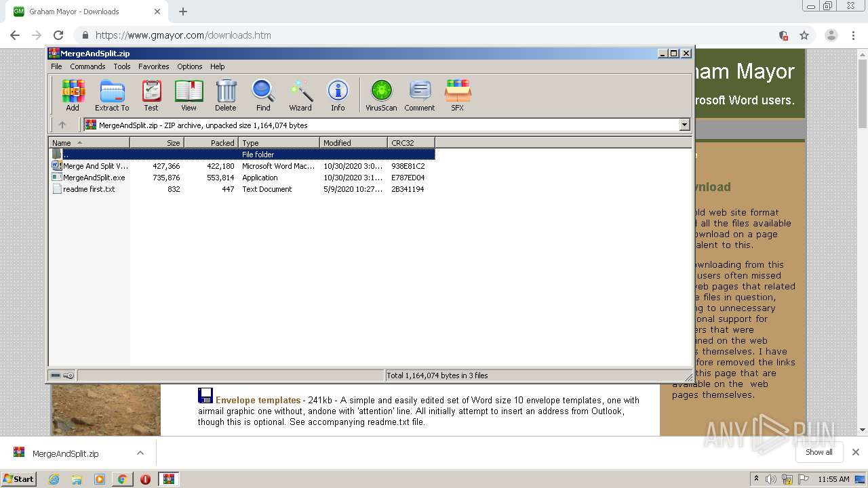The image size is (868, 488).
Task: Reload the gmayor.com page
Action: [58, 35]
